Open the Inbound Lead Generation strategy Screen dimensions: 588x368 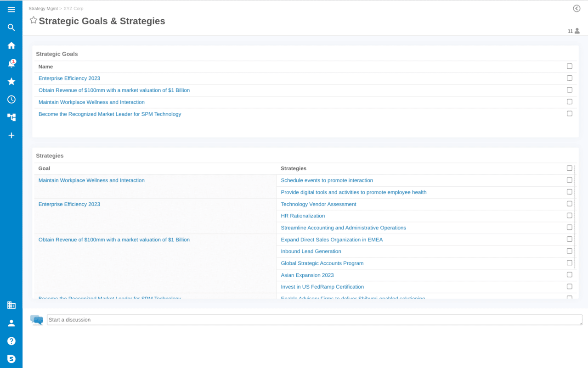point(311,251)
